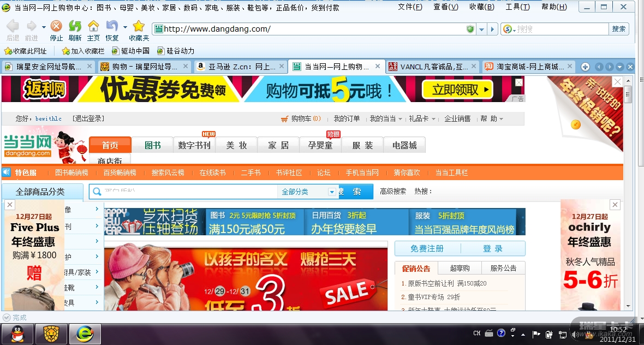The image size is (644, 345).
Task: Open the 以孩子的名义 sale banner
Action: coord(246,279)
